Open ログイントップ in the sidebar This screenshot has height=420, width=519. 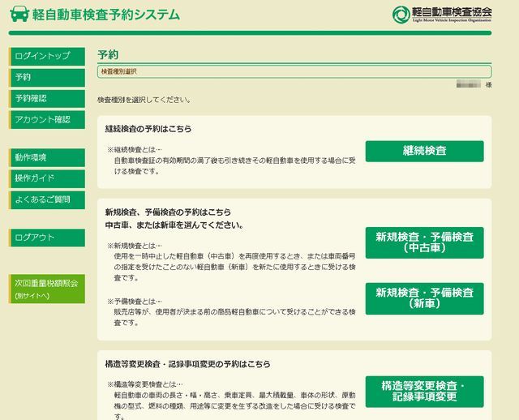pos(47,56)
